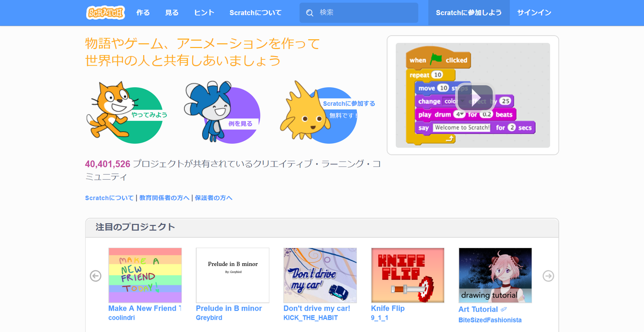
Task: Click サインイン to sign in
Action: [534, 13]
